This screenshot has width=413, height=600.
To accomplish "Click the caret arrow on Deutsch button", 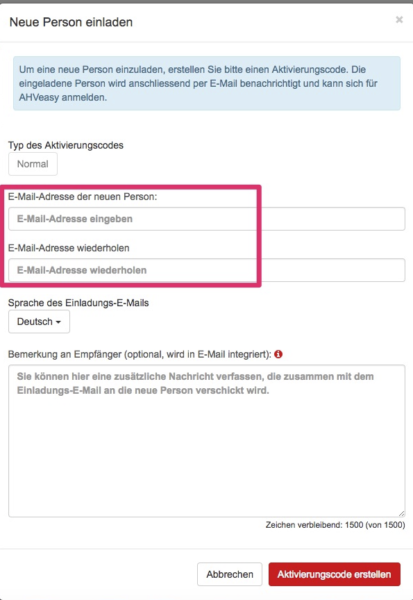I will pyautogui.click(x=58, y=322).
